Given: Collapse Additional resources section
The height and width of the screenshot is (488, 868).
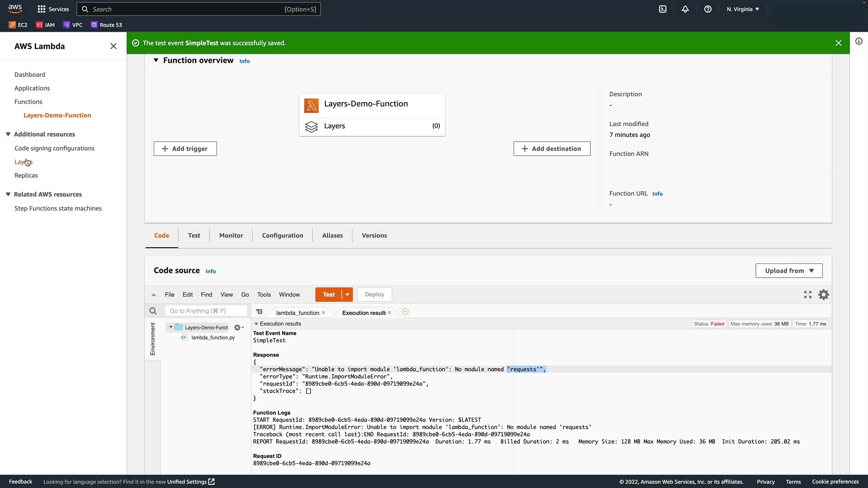Looking at the screenshot, I should click(x=8, y=134).
